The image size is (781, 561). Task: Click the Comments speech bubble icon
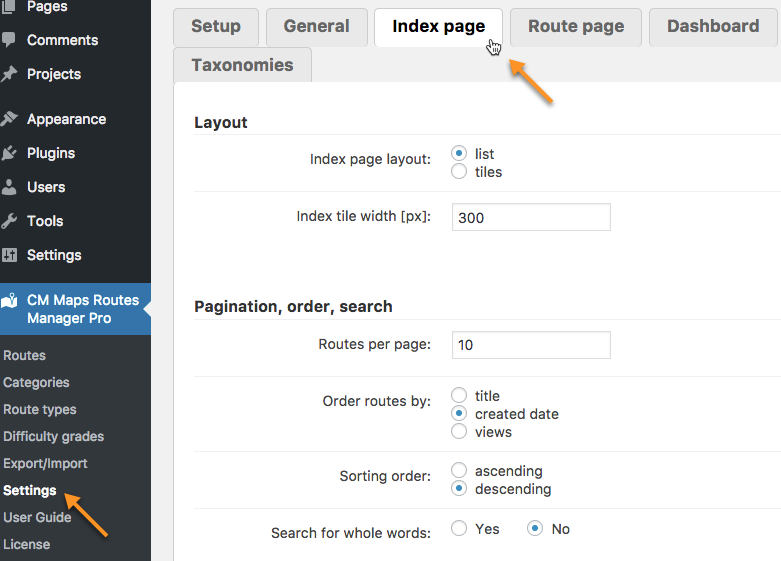pyautogui.click(x=10, y=40)
